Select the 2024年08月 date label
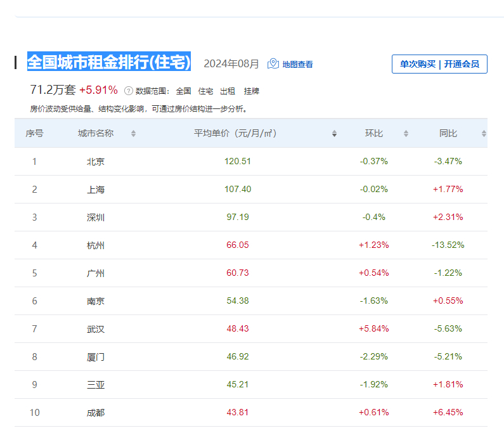This screenshot has height=440, width=504. (231, 64)
